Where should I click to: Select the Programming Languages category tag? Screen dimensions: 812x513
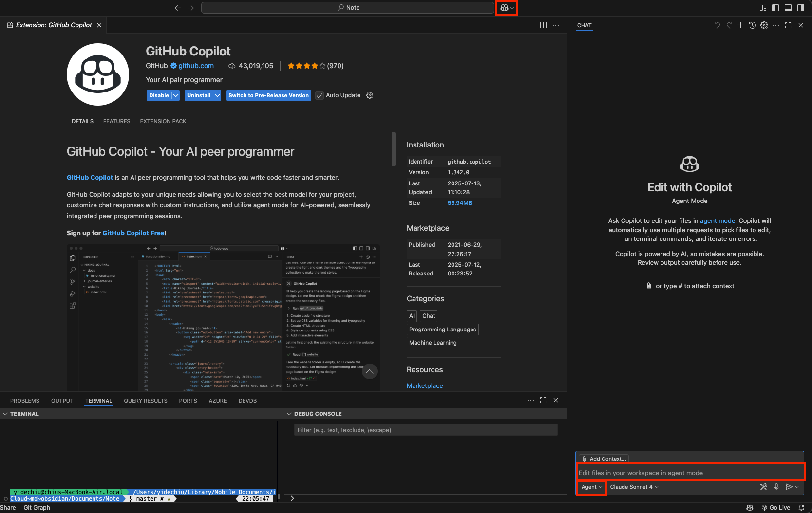coord(443,330)
